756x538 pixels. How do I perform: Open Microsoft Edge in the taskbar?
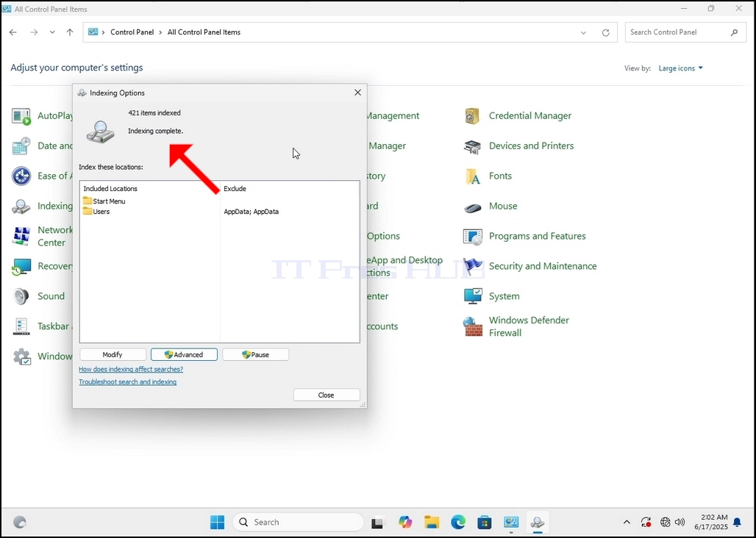pos(458,522)
